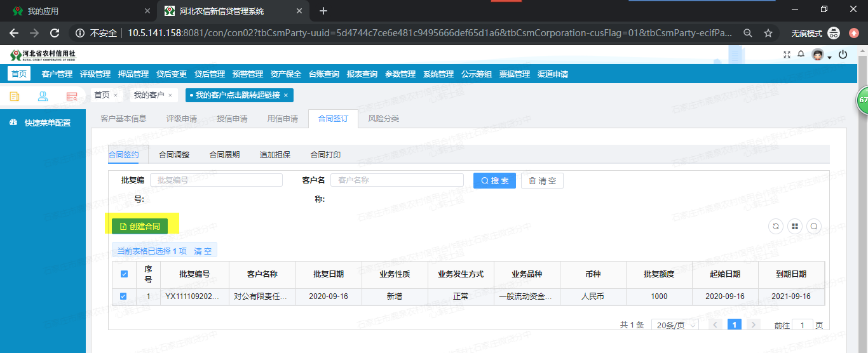This screenshot has height=353, width=868.
Task: Open the 客户管理 menu
Action: tap(57, 74)
